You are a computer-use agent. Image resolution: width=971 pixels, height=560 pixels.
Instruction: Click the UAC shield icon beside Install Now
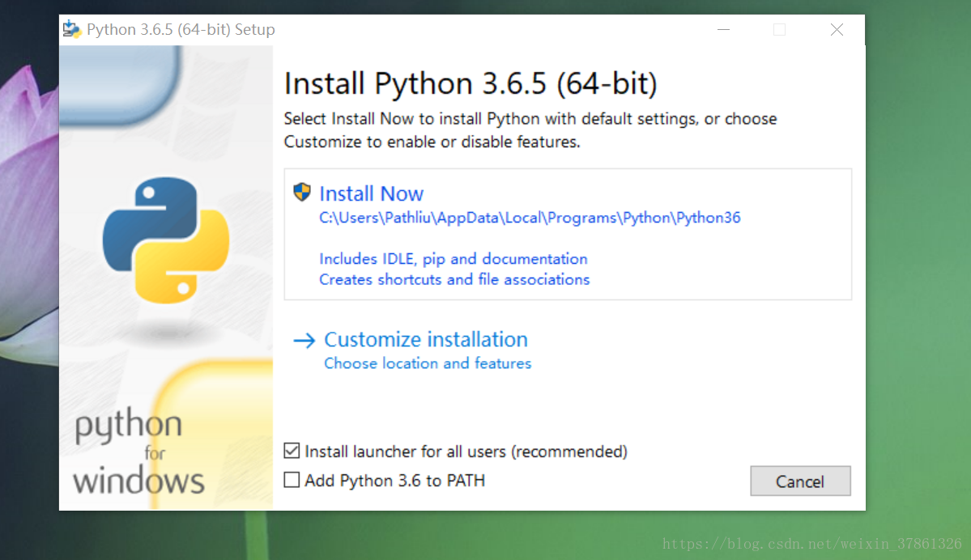tap(302, 192)
